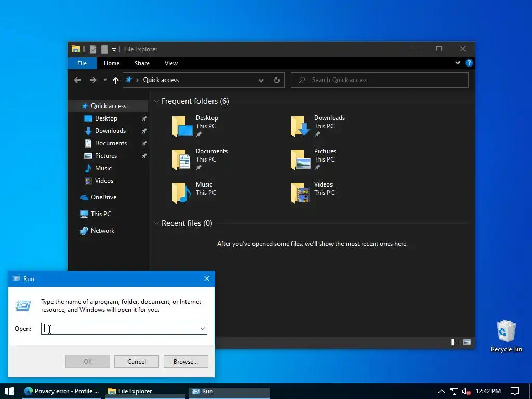Collapse the Recent files group
Screen dimensions: 532x399
click(156, 223)
